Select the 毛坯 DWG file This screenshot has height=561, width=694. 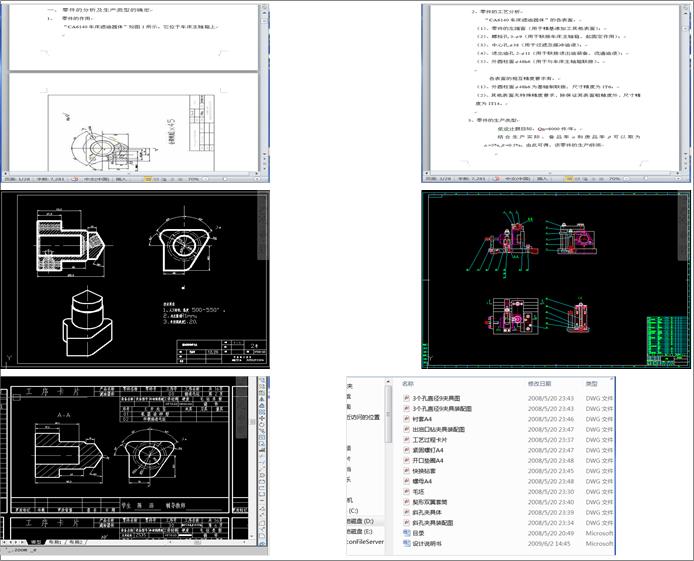coord(418,492)
